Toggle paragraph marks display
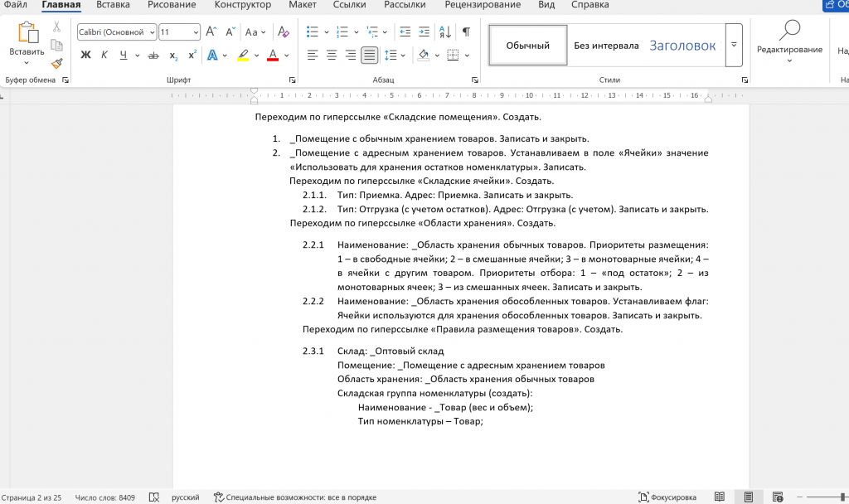The height and width of the screenshot is (504, 849). click(466, 32)
